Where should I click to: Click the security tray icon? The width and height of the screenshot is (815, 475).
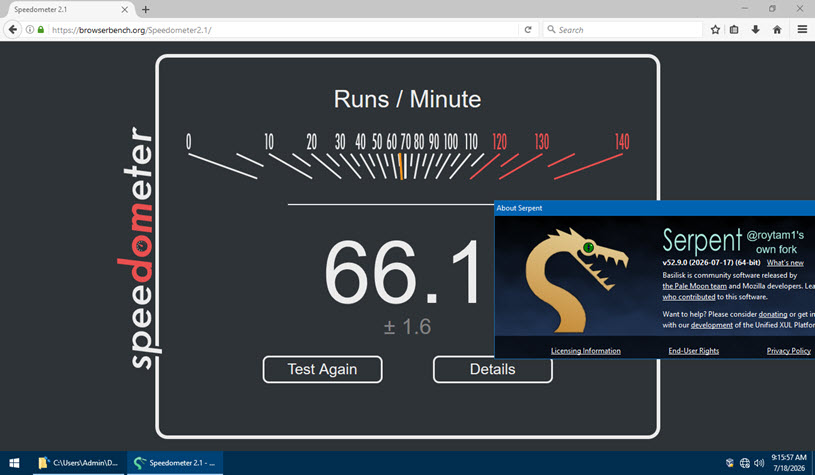pos(730,463)
